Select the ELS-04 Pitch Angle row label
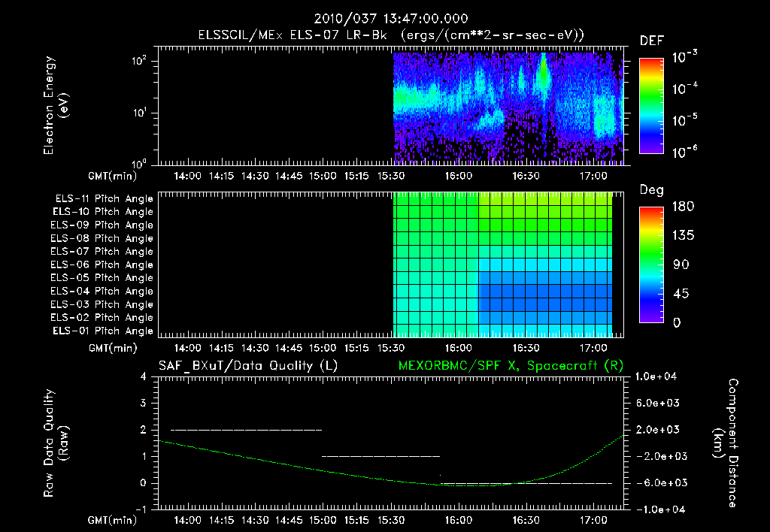This screenshot has height=532, width=770. (102, 291)
